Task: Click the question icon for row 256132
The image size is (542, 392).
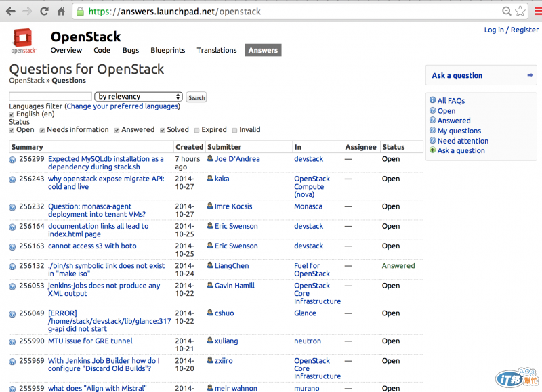Action: (x=12, y=267)
